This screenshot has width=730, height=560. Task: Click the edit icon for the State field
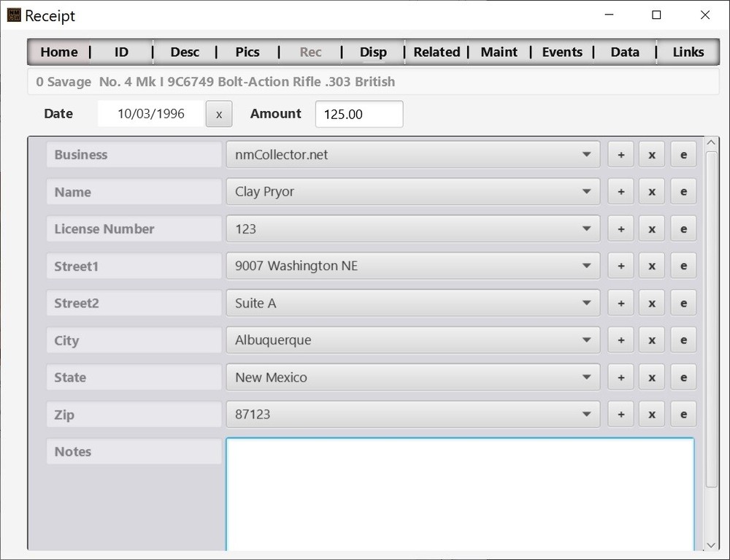pyautogui.click(x=683, y=377)
